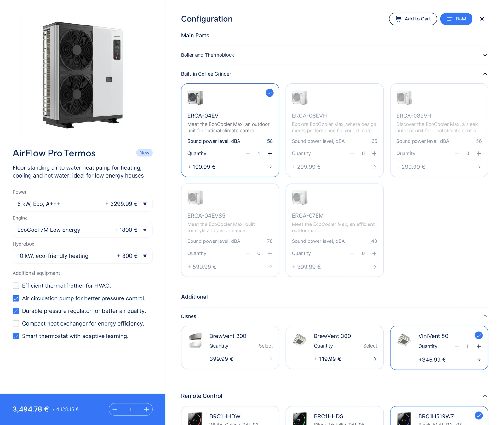This screenshot has width=504, height=425.
Task: Click the Add to Cart button
Action: tap(413, 19)
